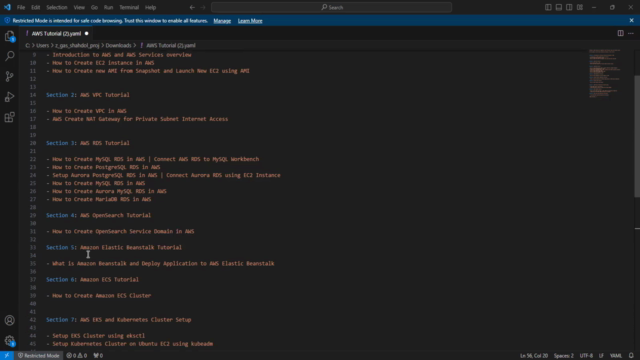Open the Run menu

[x=108, y=7]
